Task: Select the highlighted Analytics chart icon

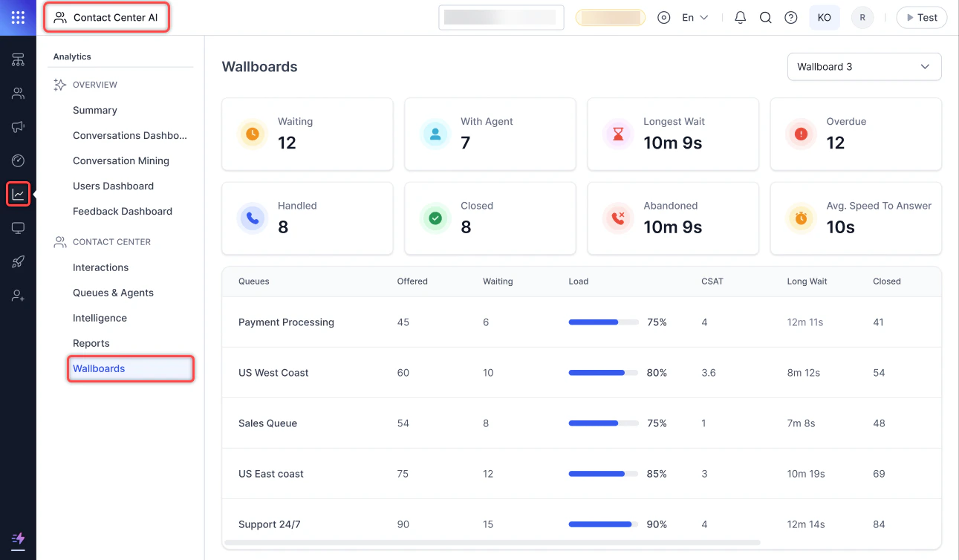Action: 18,194
